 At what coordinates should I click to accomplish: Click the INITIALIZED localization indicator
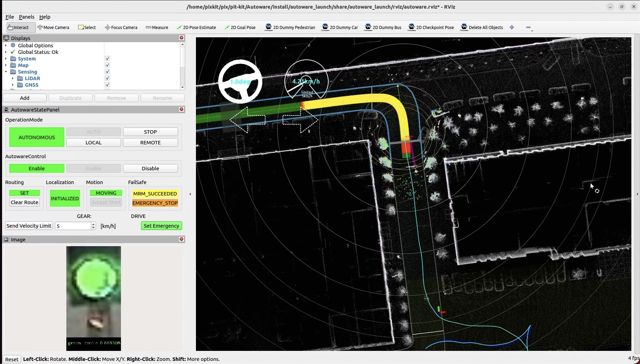(65, 198)
